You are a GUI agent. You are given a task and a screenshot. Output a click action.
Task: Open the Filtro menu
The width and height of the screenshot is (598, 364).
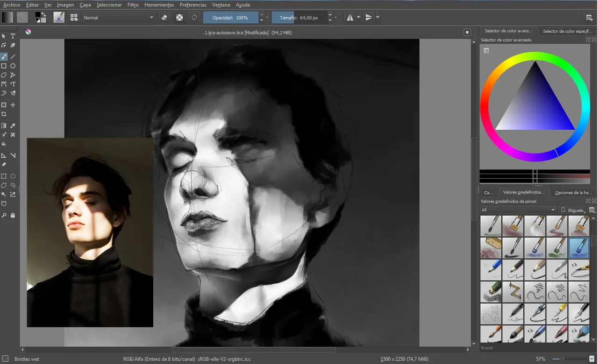point(133,5)
